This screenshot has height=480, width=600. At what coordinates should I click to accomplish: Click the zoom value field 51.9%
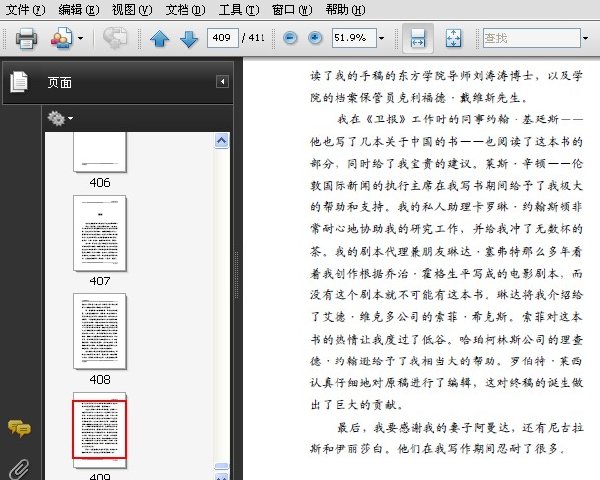(354, 38)
